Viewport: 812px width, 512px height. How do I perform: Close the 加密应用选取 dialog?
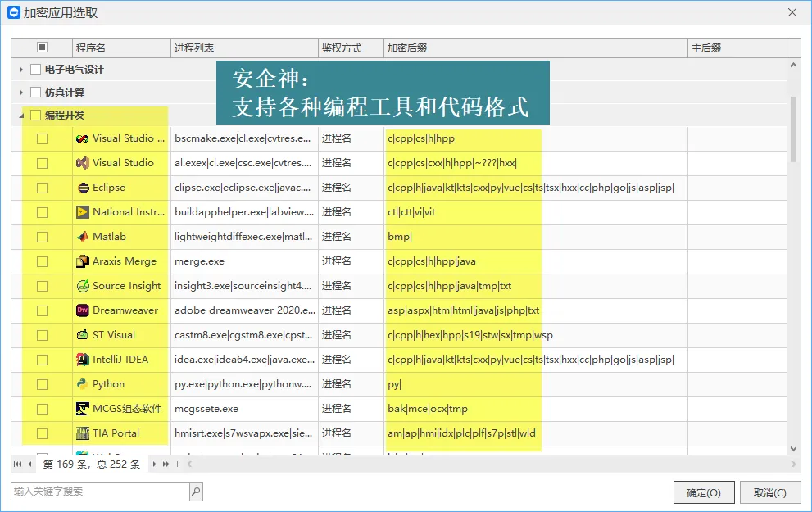[x=792, y=12]
